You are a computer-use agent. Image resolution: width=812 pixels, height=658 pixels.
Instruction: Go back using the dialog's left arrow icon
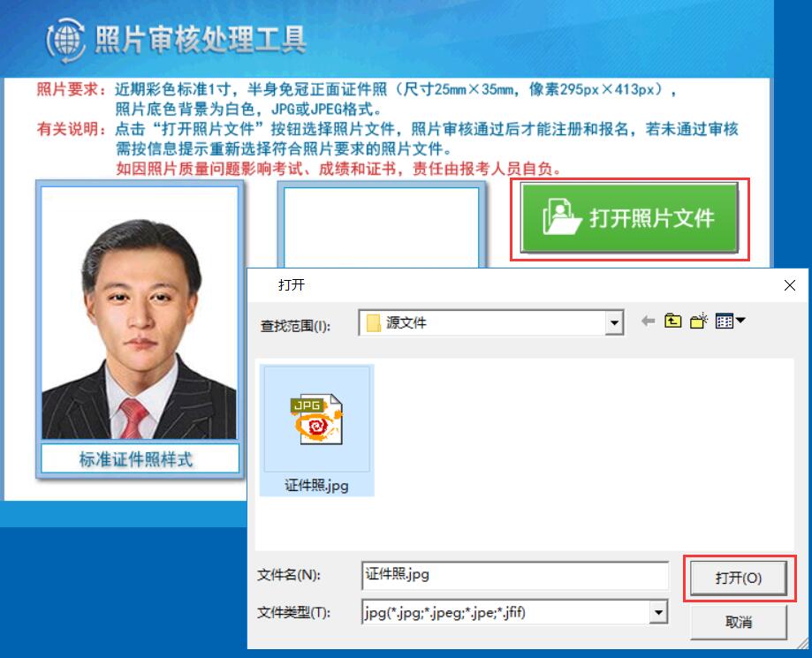pos(648,321)
